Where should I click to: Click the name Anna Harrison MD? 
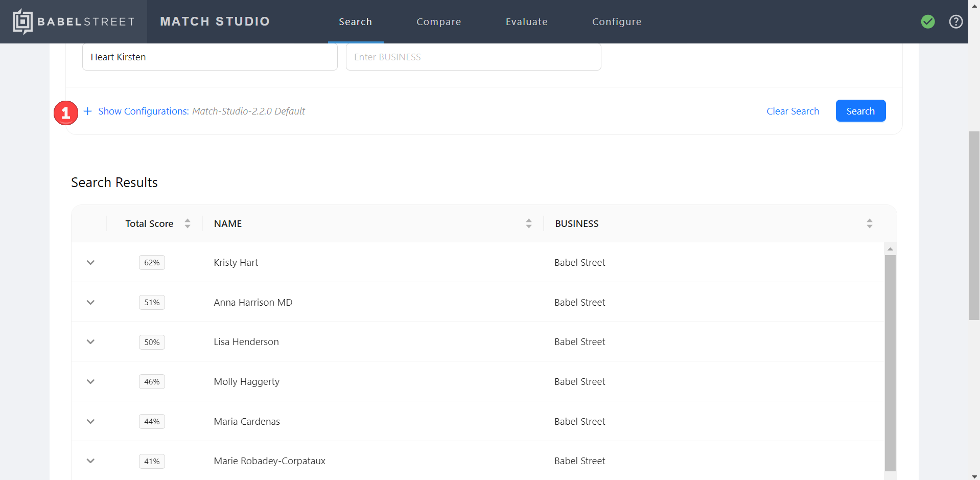[253, 302]
